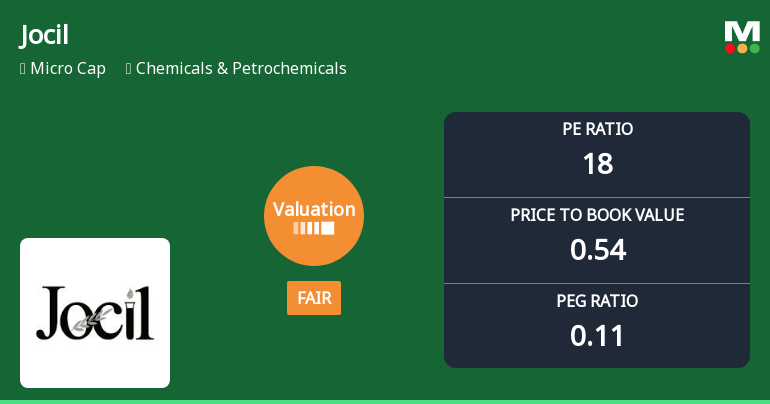Click the icon before Chemicals & Petrochemicals

129,69
